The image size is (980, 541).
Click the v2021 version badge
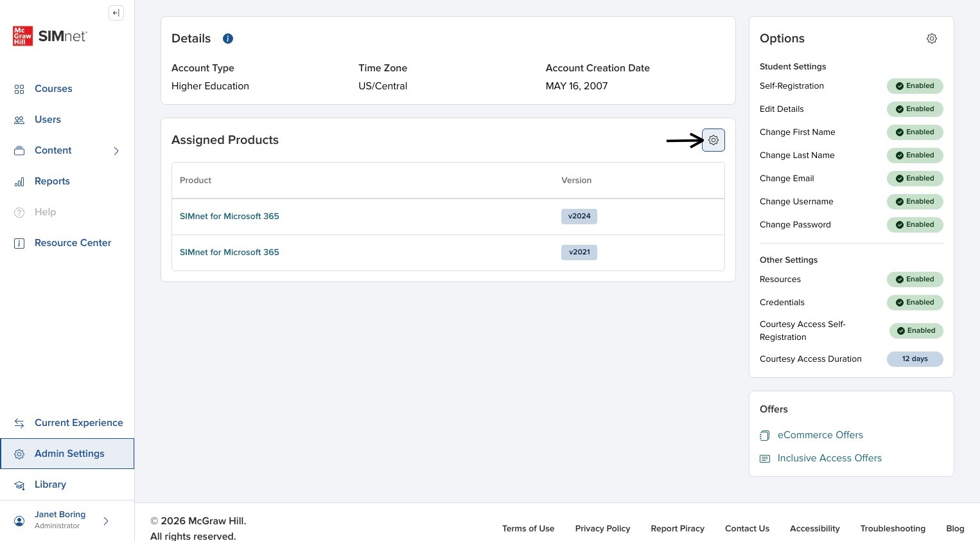pos(579,253)
